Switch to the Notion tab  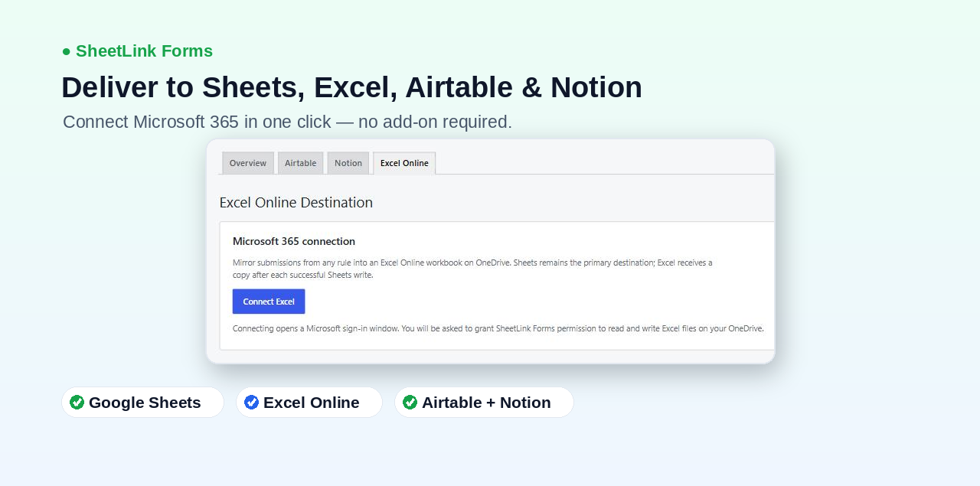point(348,163)
